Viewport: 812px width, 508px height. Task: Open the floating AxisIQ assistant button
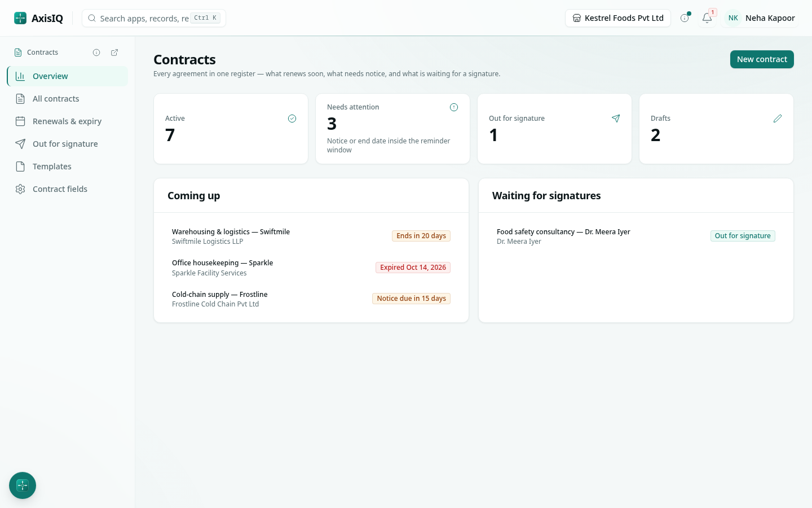(23, 485)
